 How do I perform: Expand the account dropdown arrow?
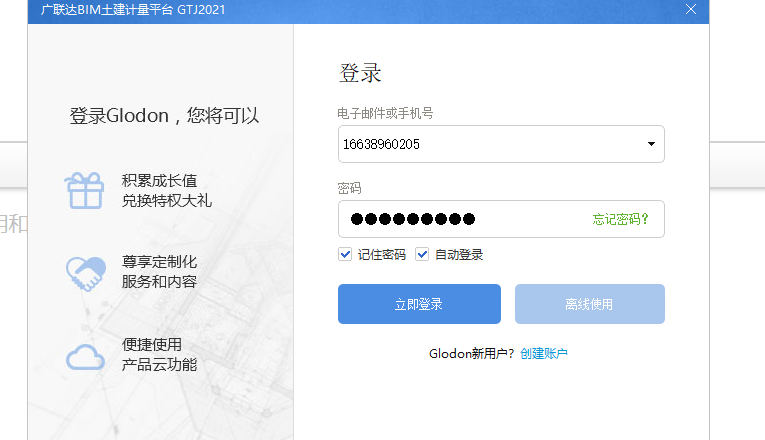click(651, 144)
